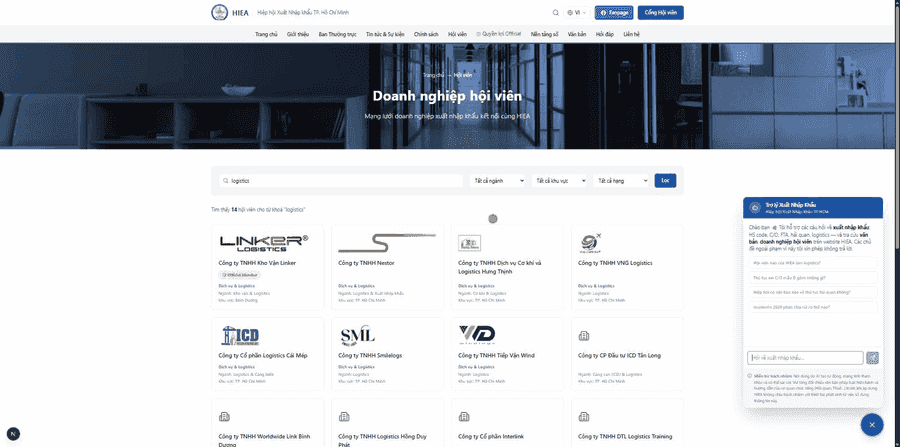Screen dimensions: 900x447
Task: Open the site search magnifier icon
Action: [x=556, y=13]
